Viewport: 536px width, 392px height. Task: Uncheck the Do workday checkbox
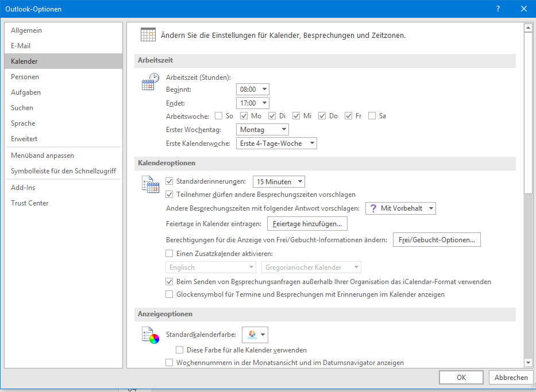(322, 116)
